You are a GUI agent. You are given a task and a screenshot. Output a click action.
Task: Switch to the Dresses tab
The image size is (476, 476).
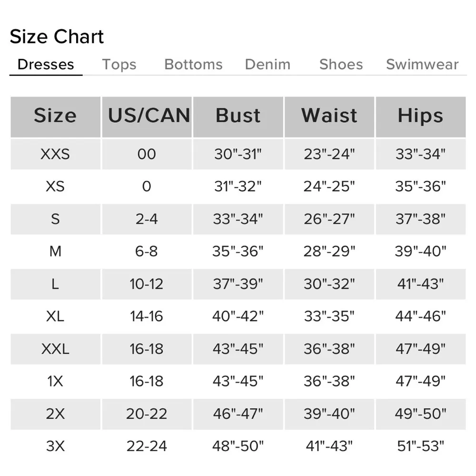click(x=46, y=64)
